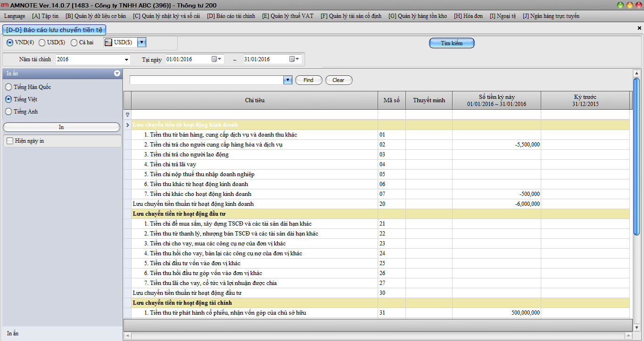The width and height of the screenshot is (644, 341).
Task: Click the vertical scrollbar up arrow
Action: pyautogui.click(x=636, y=73)
